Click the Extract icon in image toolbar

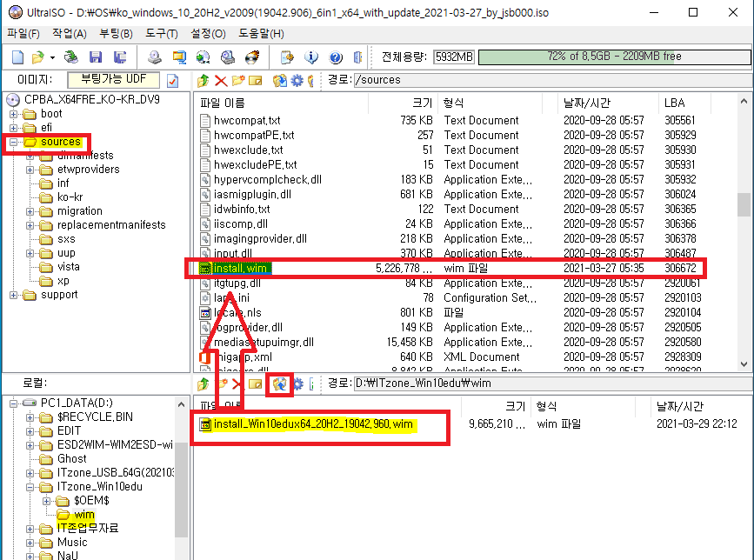(x=279, y=80)
